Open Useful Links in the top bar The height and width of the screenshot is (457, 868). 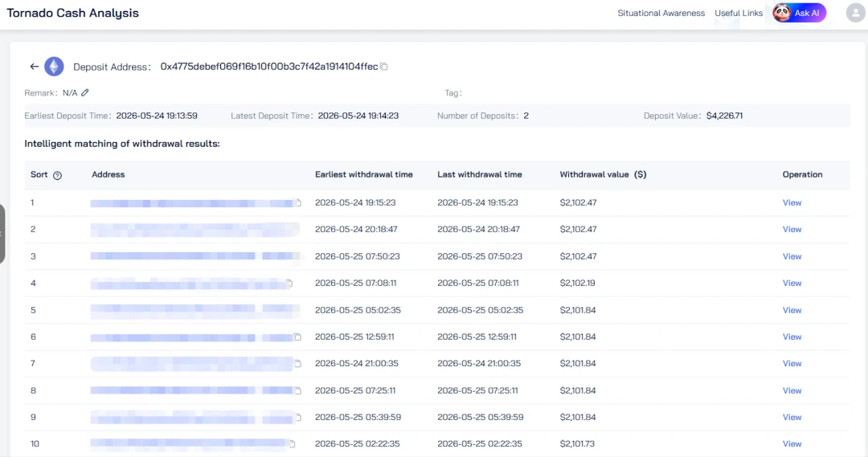coord(739,13)
